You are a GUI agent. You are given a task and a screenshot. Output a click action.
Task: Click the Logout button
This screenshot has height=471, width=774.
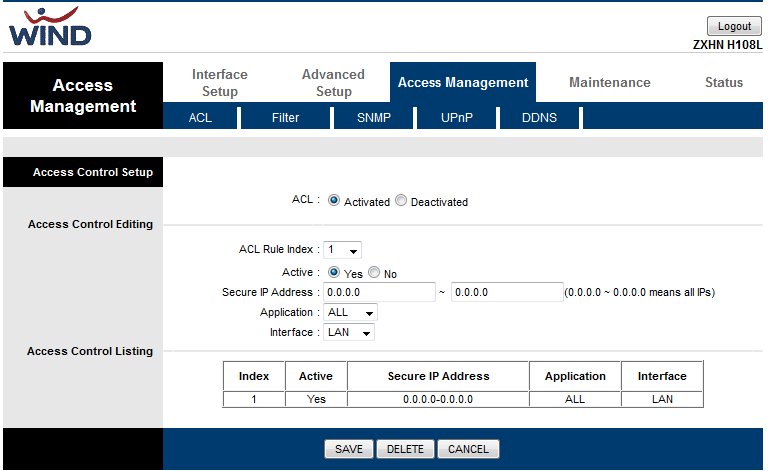[734, 26]
